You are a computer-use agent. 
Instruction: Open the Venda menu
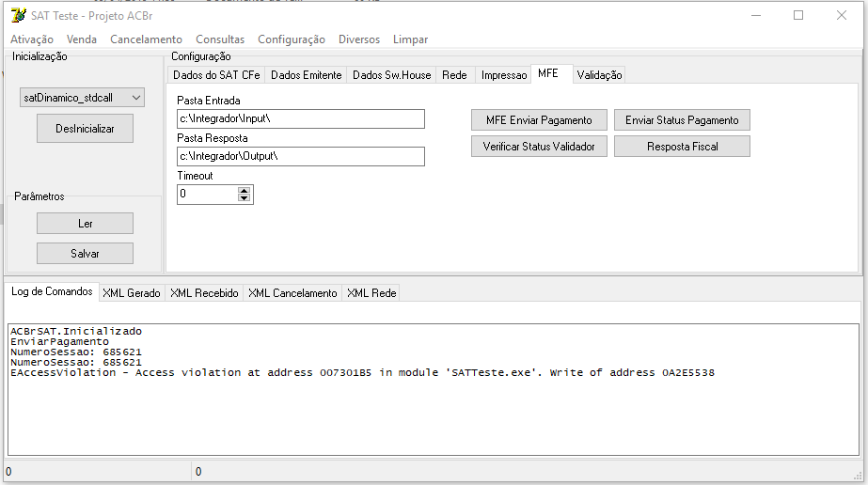(x=82, y=39)
